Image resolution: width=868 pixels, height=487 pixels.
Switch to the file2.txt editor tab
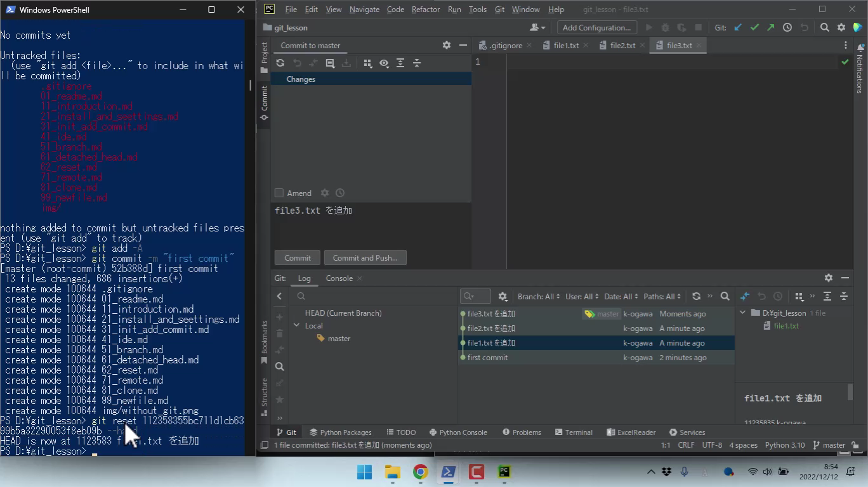[x=622, y=45]
